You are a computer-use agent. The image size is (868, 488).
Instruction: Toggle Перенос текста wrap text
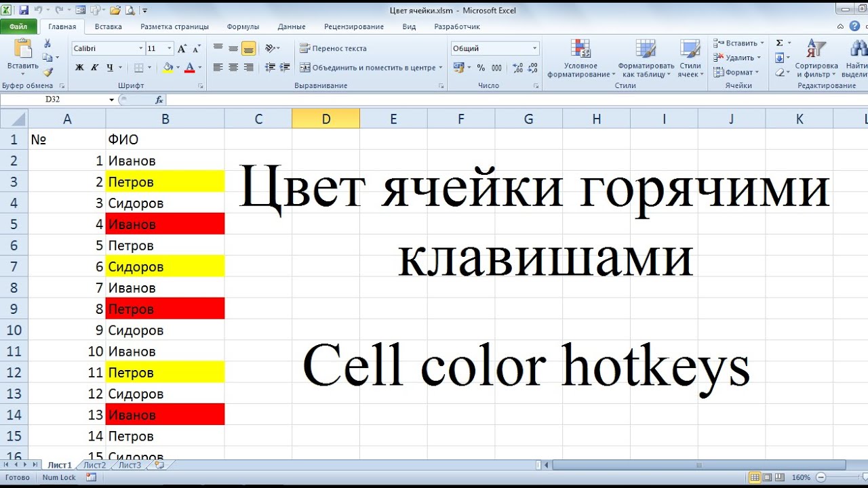pyautogui.click(x=333, y=48)
